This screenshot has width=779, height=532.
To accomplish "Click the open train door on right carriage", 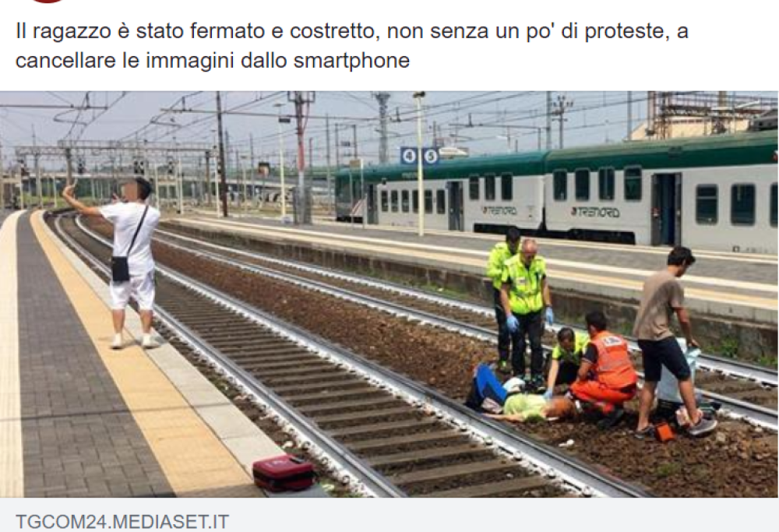I will coord(666,209).
